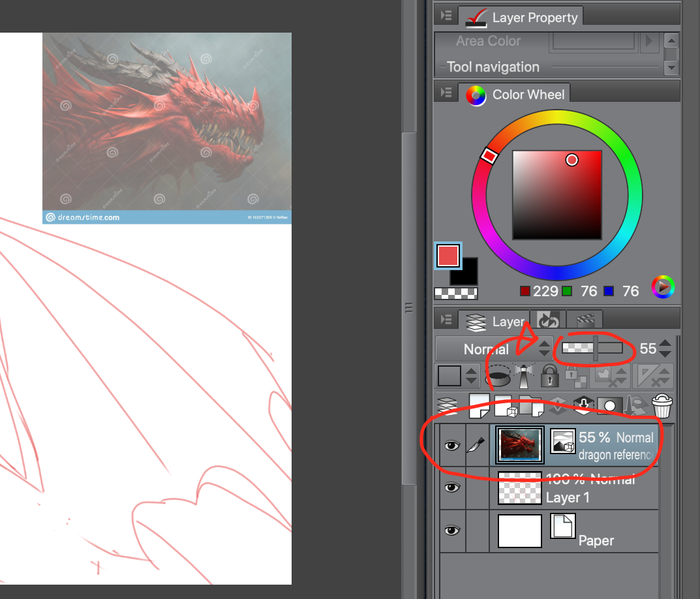
Task: Click the green value 76
Action: [x=589, y=291]
